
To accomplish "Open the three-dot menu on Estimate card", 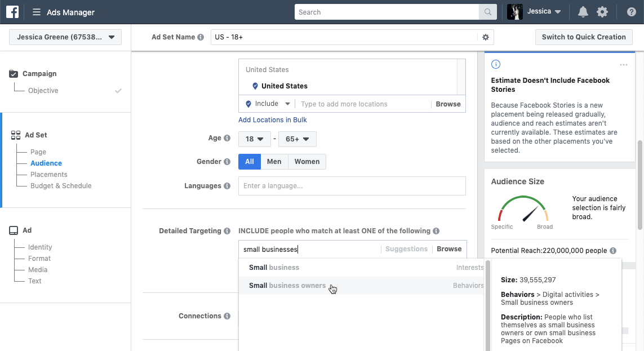I will (624, 65).
